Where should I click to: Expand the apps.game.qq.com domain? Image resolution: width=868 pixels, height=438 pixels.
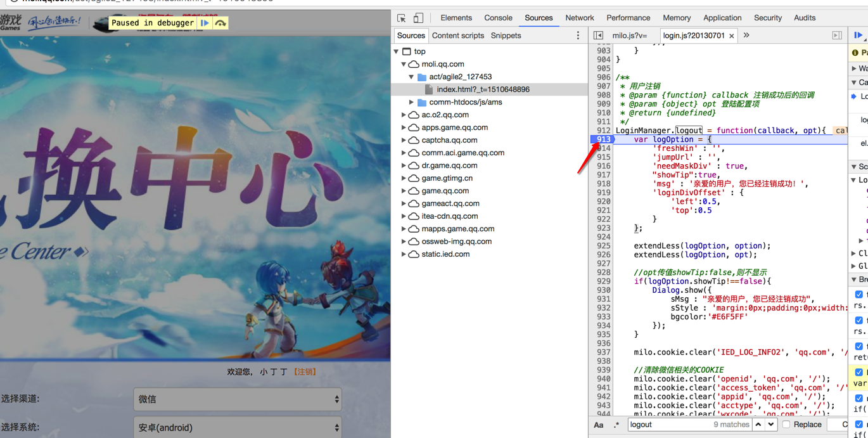[404, 127]
